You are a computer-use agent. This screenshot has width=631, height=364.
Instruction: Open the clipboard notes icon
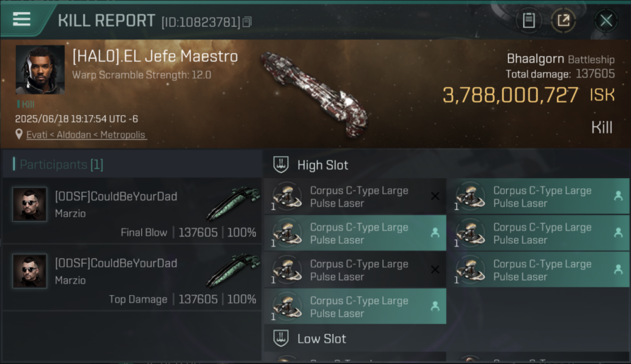click(x=529, y=20)
